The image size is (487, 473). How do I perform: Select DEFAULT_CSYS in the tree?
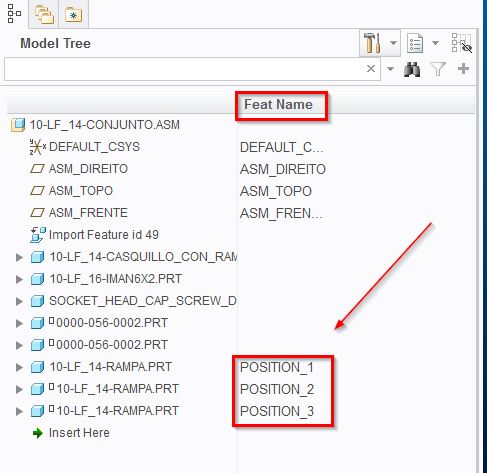click(94, 147)
